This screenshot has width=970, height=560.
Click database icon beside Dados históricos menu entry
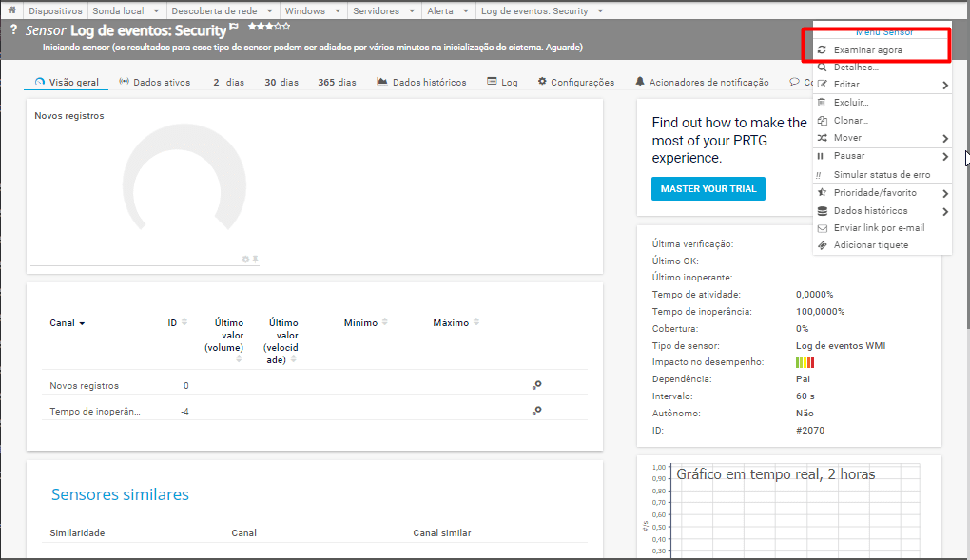pos(823,211)
